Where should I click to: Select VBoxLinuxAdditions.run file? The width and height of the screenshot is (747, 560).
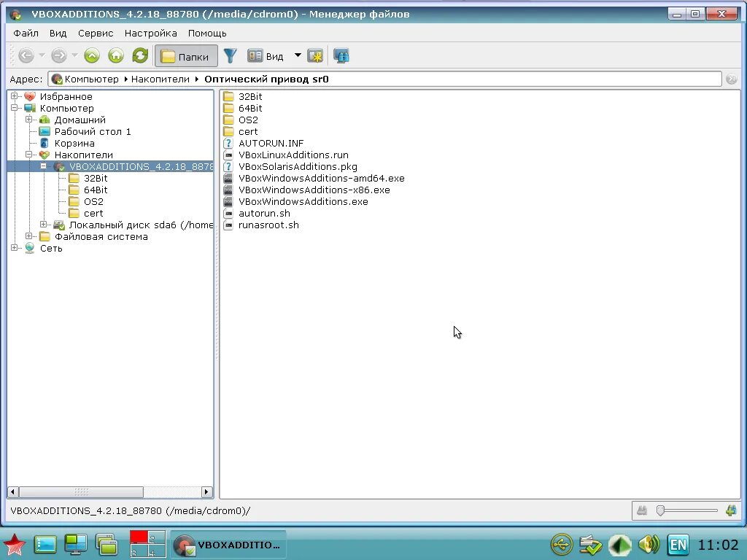pos(293,155)
